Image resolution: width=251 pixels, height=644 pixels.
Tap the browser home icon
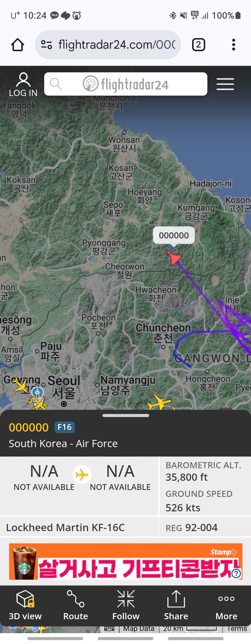[17, 45]
